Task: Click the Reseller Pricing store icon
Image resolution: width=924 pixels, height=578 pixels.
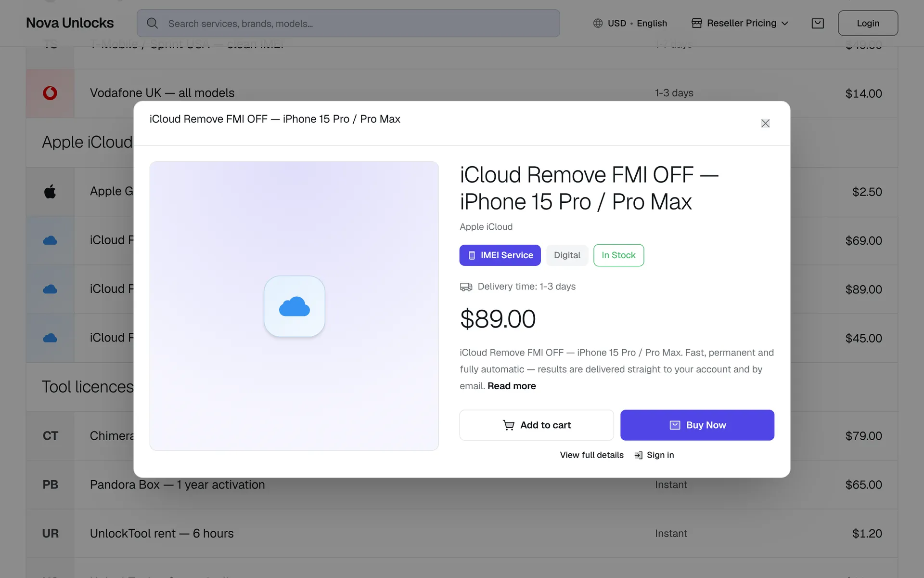Action: click(696, 23)
